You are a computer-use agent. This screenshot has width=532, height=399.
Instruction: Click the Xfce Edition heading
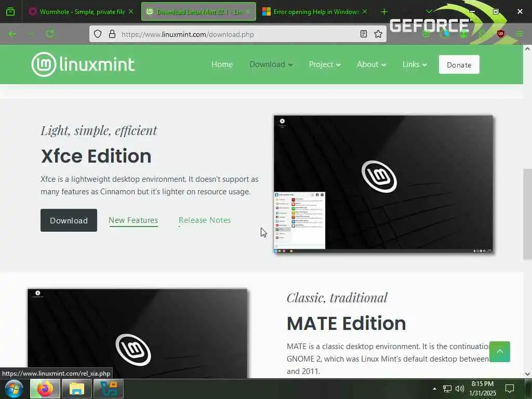tap(96, 156)
